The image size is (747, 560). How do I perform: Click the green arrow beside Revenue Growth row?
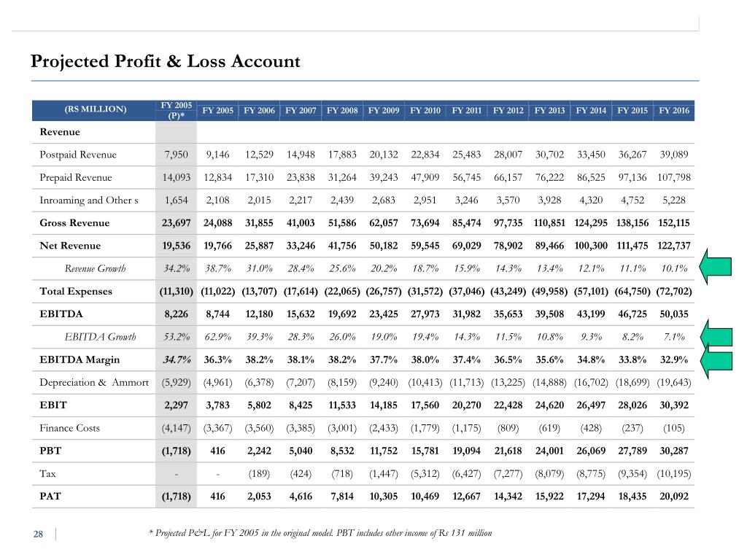(x=715, y=267)
